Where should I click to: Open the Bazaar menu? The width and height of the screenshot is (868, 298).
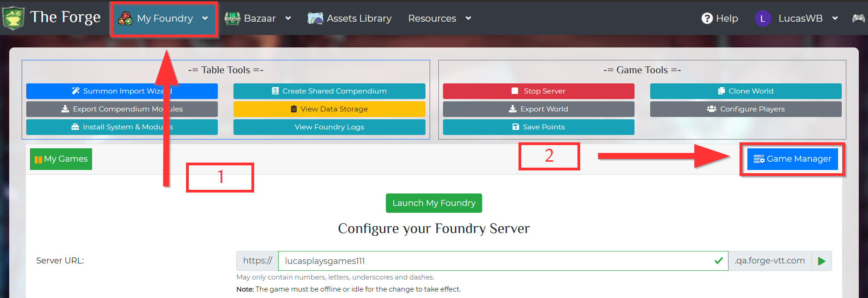[x=258, y=18]
